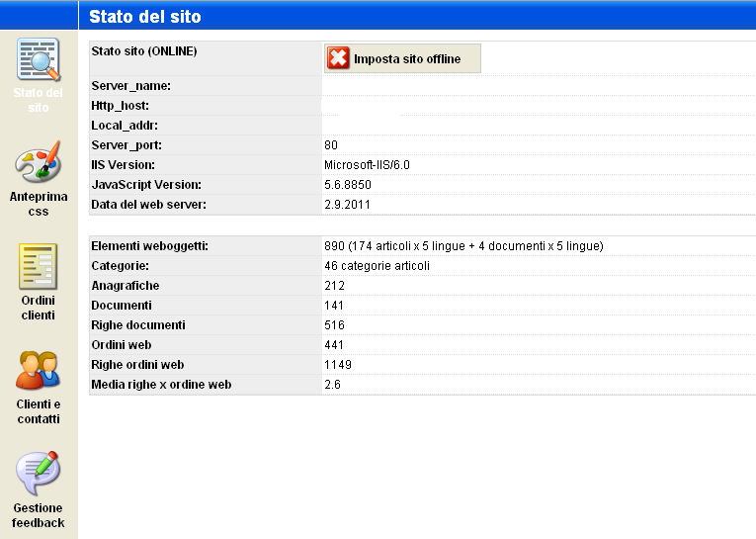Open the Clienti e contatti people icon

click(39, 370)
